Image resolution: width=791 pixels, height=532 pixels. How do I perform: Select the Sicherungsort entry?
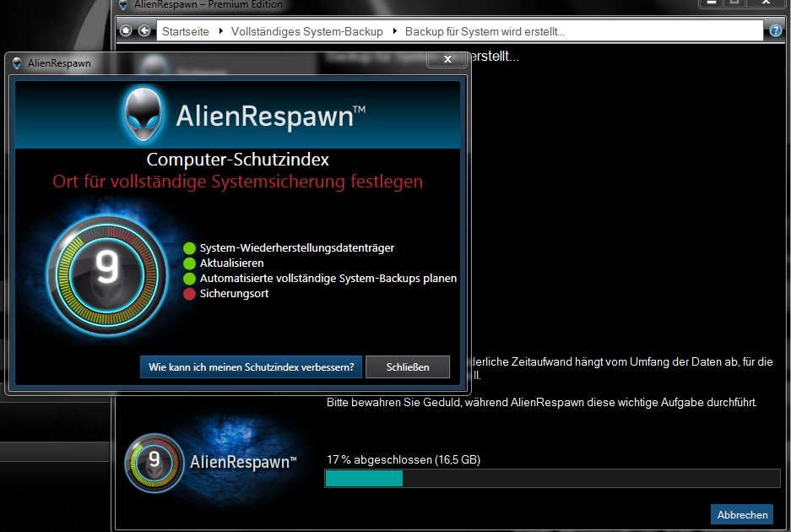coord(234,293)
